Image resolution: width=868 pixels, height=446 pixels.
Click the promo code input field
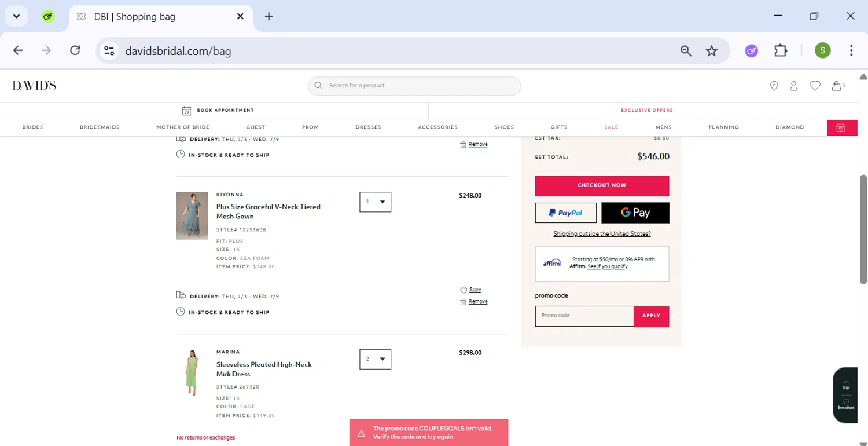click(x=584, y=316)
